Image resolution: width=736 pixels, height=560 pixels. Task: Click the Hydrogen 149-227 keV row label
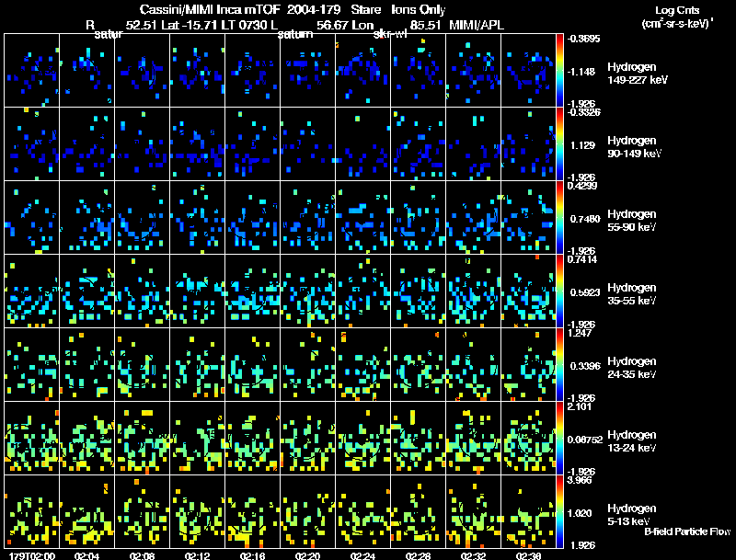pyautogui.click(x=638, y=74)
